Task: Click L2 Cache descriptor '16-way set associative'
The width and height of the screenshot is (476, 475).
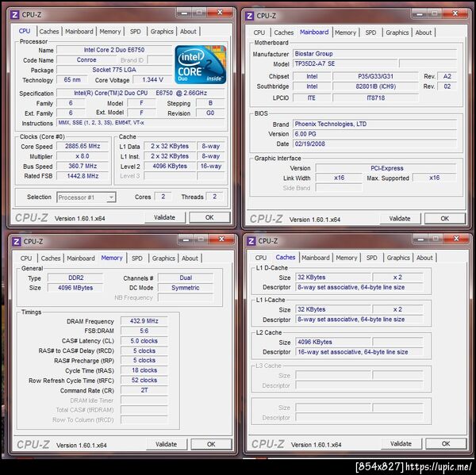Action: (359, 352)
